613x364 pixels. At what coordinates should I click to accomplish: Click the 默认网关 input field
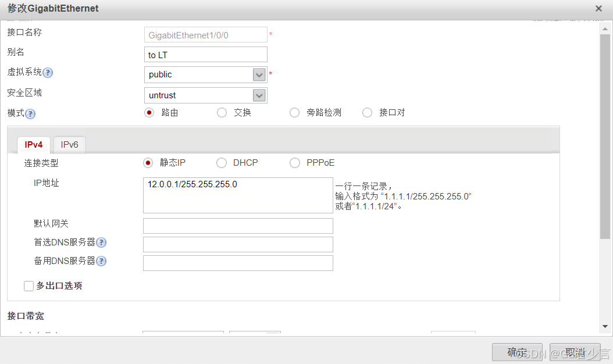pos(238,226)
